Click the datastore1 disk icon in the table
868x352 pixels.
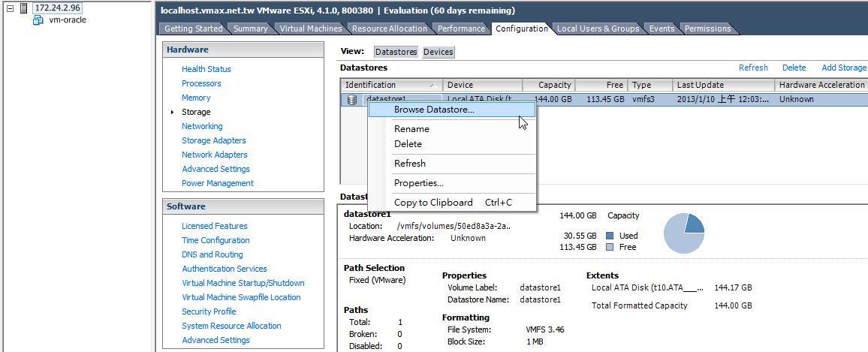click(x=352, y=100)
